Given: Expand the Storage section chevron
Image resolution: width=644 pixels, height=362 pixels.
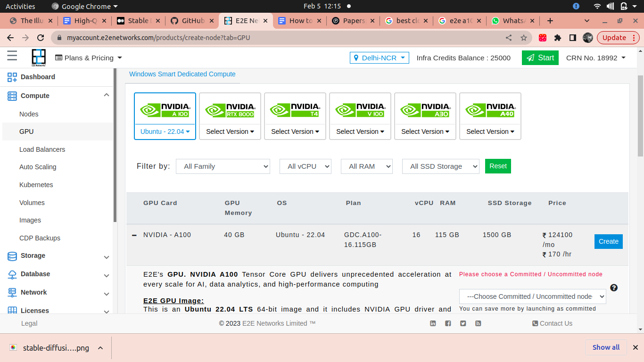Looking at the screenshot, I should click(107, 257).
